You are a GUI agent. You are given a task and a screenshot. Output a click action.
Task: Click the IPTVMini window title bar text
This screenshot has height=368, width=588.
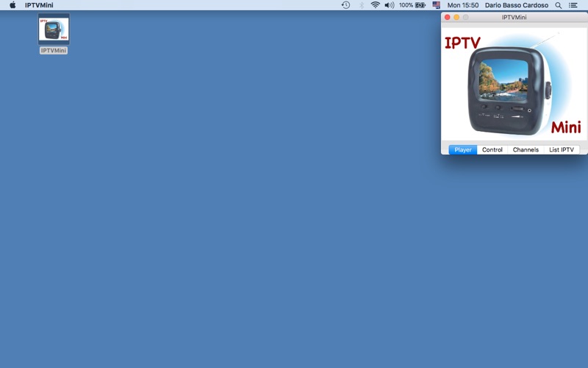coord(514,17)
